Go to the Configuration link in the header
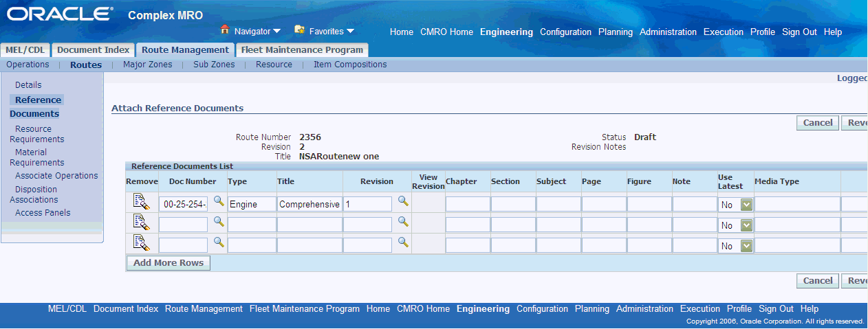Screen dimensions: 868x329 (565, 32)
